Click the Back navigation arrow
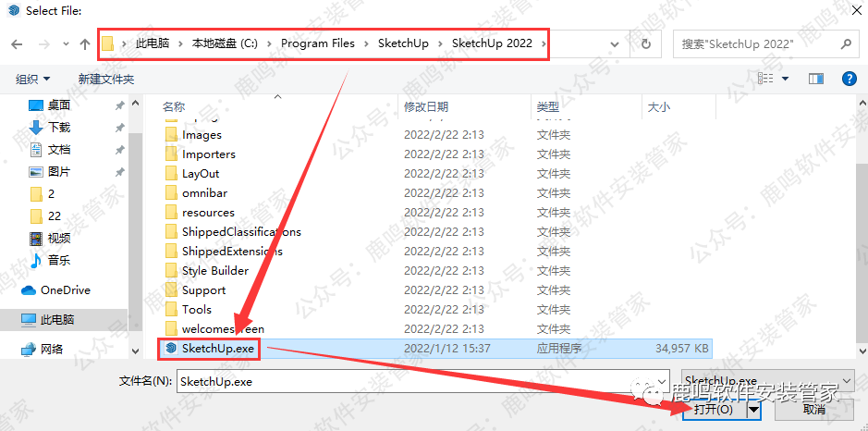Image resolution: width=868 pixels, height=431 pixels. tap(18, 44)
